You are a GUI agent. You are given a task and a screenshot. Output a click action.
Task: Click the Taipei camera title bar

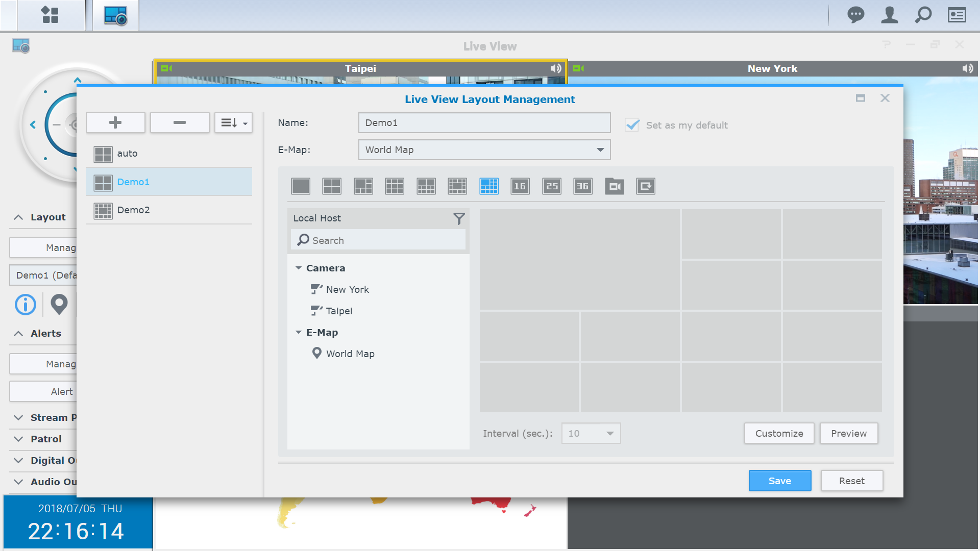click(360, 68)
